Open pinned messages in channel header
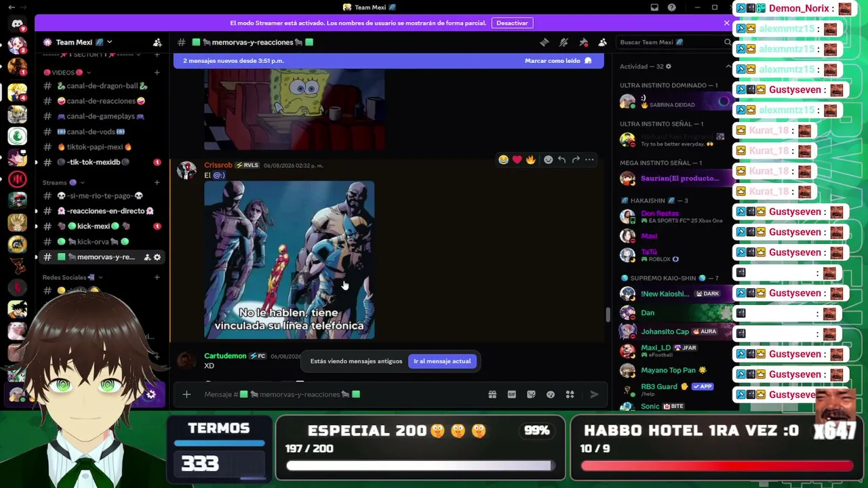 point(583,42)
